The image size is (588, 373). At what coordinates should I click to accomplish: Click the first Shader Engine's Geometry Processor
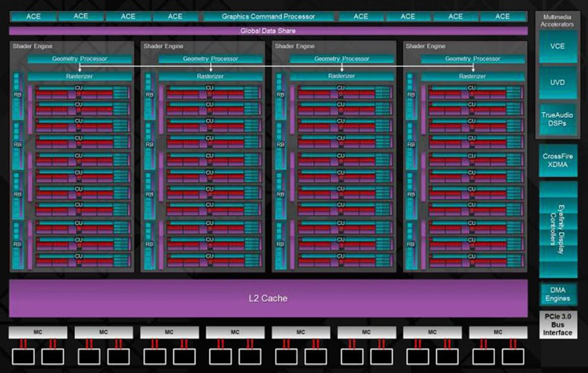[x=80, y=59]
